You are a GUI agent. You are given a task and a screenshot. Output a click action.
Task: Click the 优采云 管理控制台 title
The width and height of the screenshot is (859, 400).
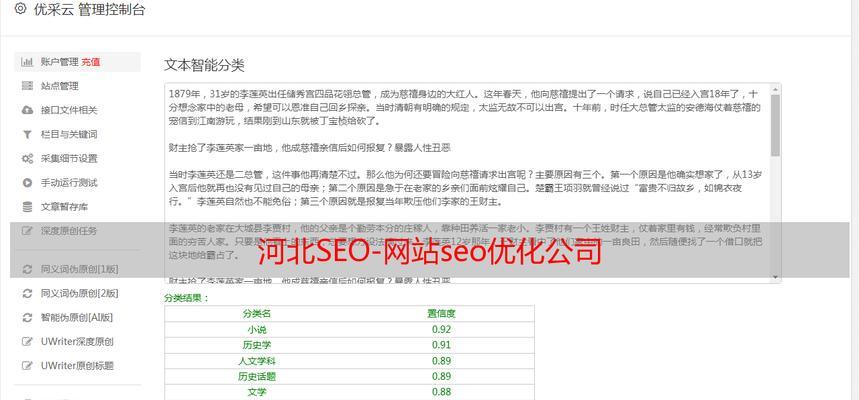click(89, 9)
